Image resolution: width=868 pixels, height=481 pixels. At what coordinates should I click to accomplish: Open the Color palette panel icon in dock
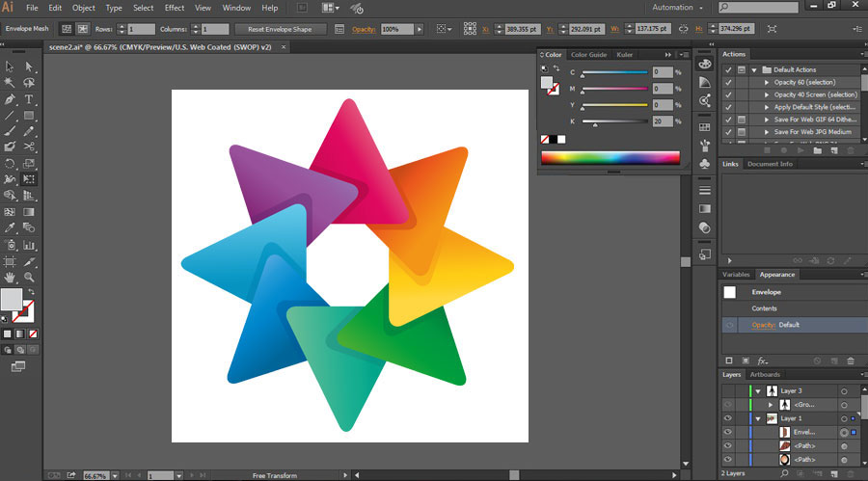click(x=705, y=64)
